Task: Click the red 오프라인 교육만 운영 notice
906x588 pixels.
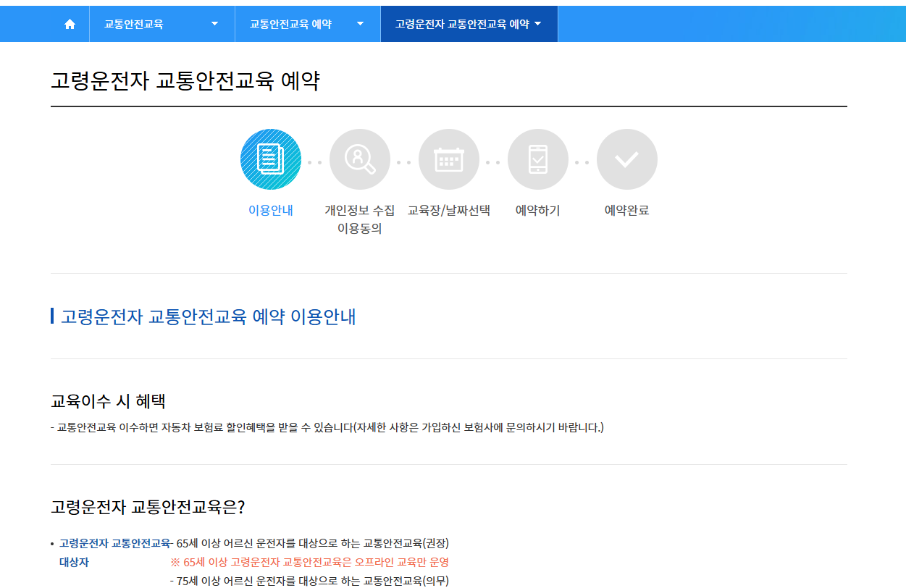Action: 309,562
